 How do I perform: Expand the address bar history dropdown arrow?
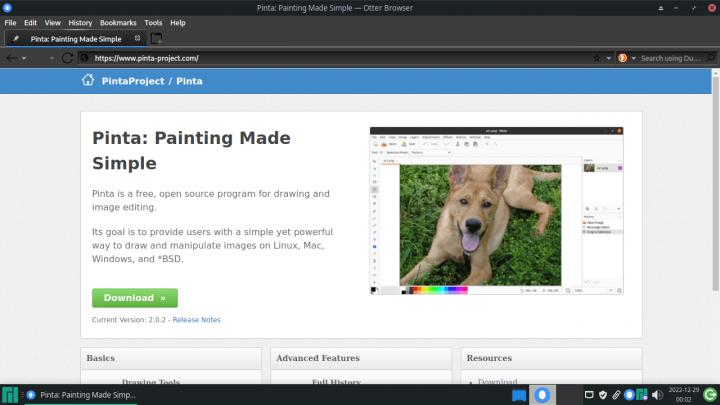click(609, 58)
